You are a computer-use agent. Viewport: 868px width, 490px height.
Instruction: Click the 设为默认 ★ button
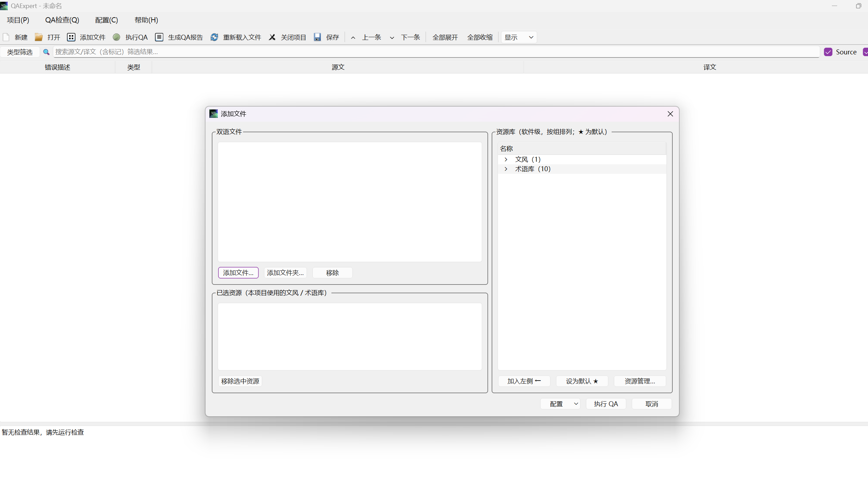tap(582, 381)
